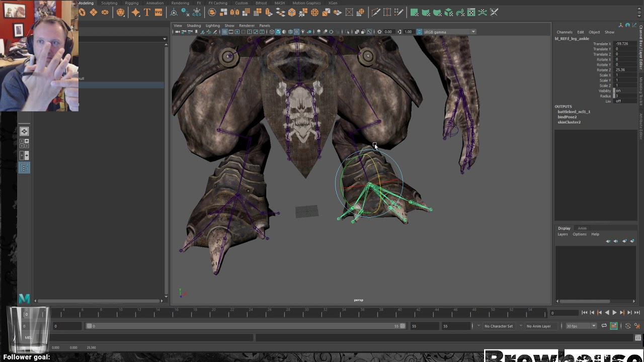The image size is (644, 362).
Task: Toggle the auto keyframe icon
Action: tap(614, 326)
